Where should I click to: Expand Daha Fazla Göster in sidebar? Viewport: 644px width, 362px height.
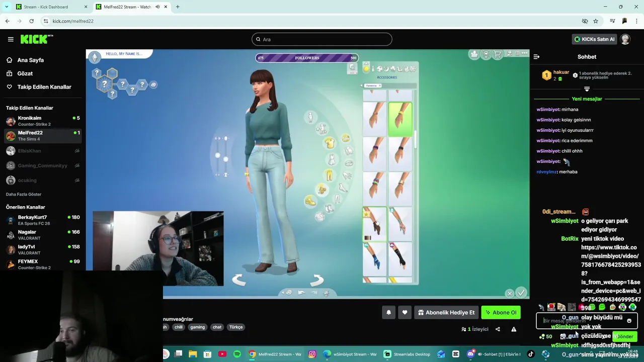24,194
